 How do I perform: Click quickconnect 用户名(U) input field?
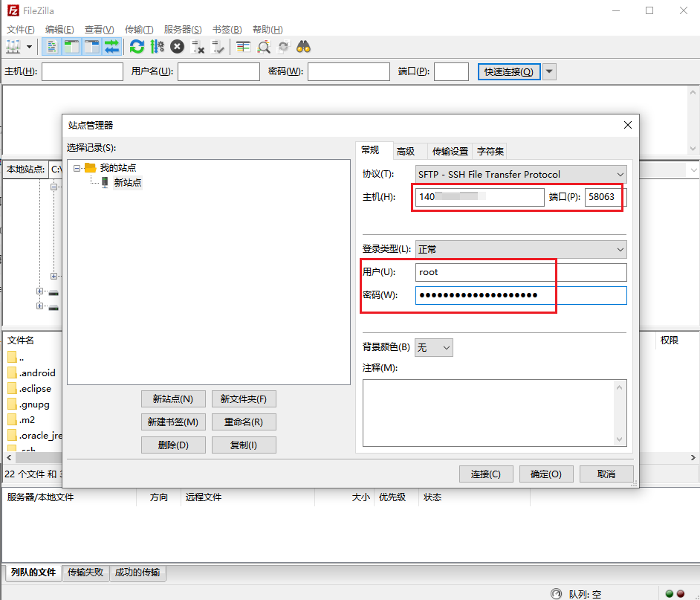tap(218, 71)
